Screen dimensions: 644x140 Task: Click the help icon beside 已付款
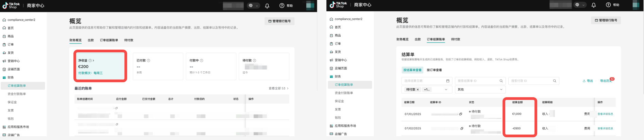[149, 60]
